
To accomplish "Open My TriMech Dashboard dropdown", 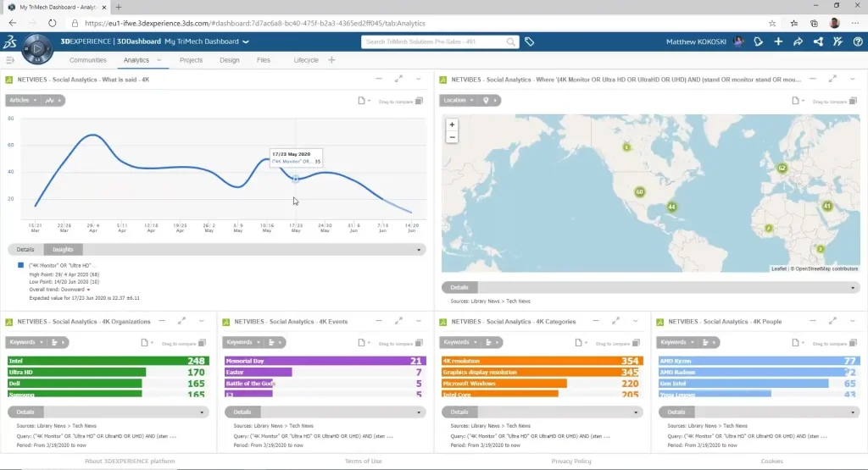I will [246, 41].
